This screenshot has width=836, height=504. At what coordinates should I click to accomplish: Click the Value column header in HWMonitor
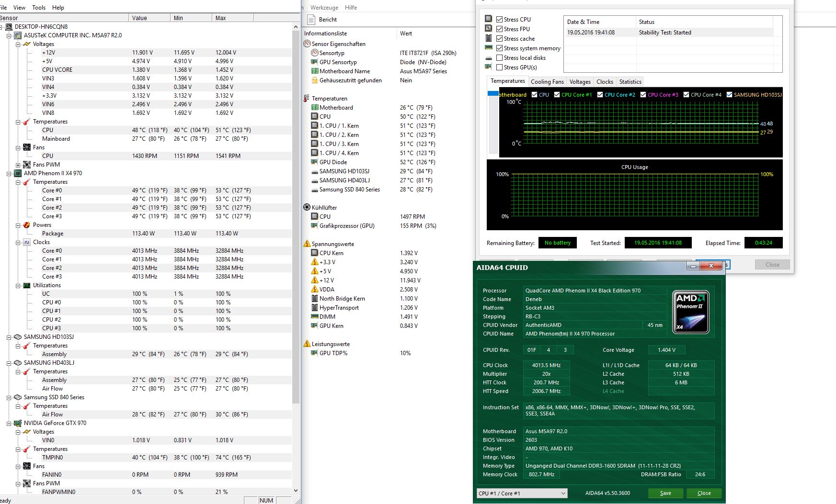(x=149, y=18)
